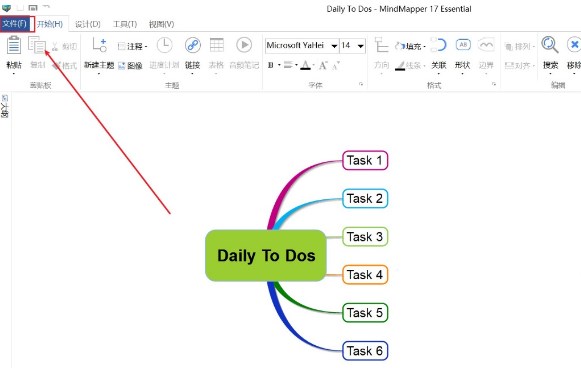The width and height of the screenshot is (581, 368).
Task: Click the font color A swatch
Action: (305, 66)
